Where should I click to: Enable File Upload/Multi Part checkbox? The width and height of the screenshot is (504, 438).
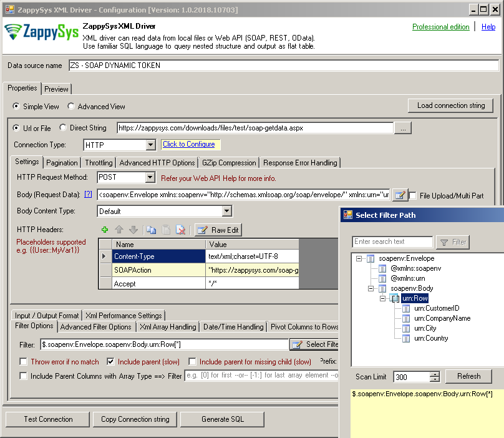pos(413,195)
